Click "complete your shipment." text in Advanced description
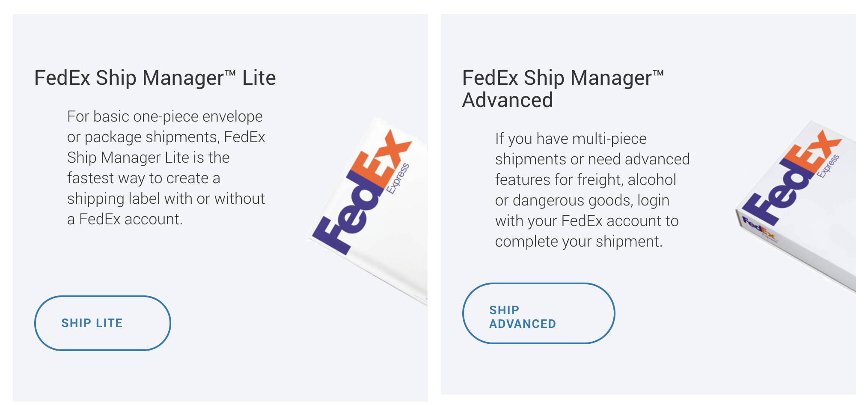The image size is (868, 405). [579, 241]
